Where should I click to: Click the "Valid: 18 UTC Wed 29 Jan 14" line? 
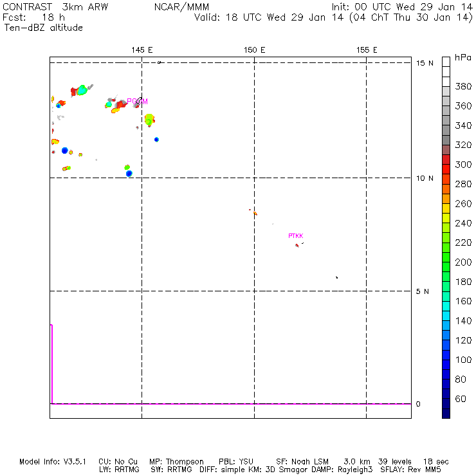point(269,17)
